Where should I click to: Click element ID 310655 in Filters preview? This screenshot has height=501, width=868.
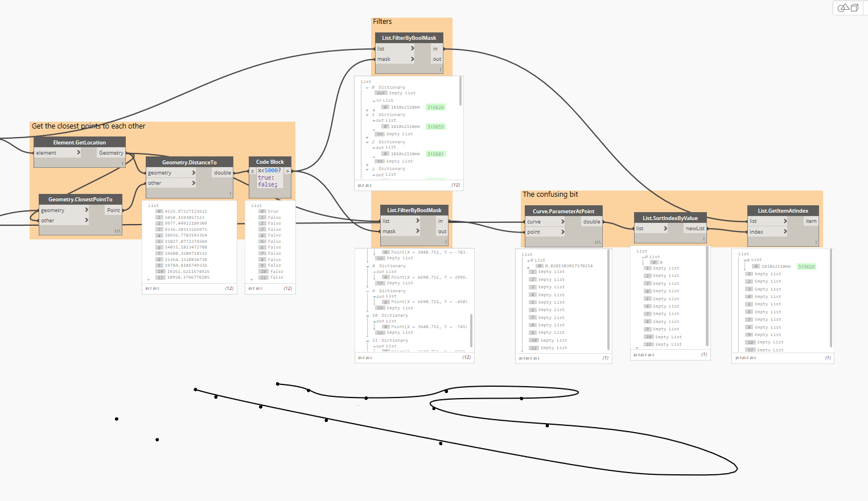click(435, 127)
